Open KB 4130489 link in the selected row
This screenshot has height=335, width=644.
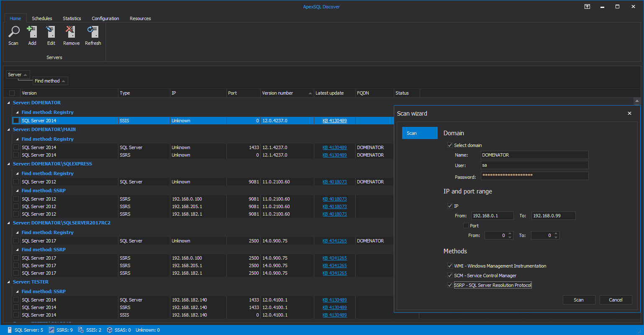point(334,121)
